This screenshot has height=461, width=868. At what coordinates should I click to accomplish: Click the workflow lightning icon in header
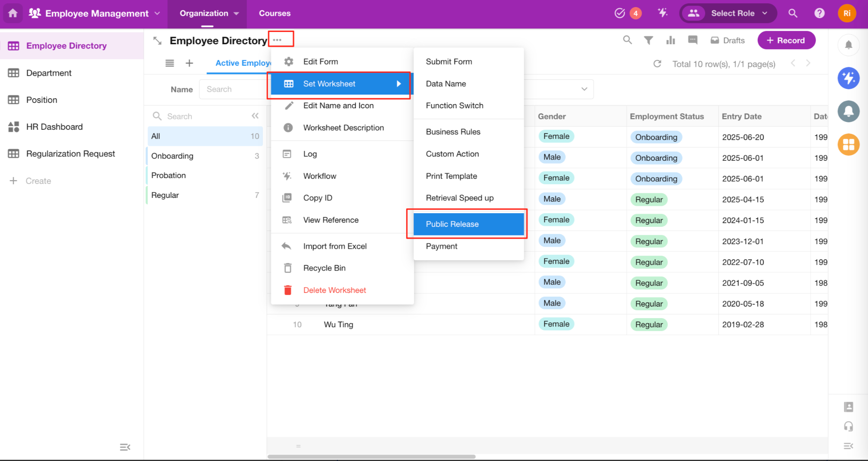[x=662, y=13]
